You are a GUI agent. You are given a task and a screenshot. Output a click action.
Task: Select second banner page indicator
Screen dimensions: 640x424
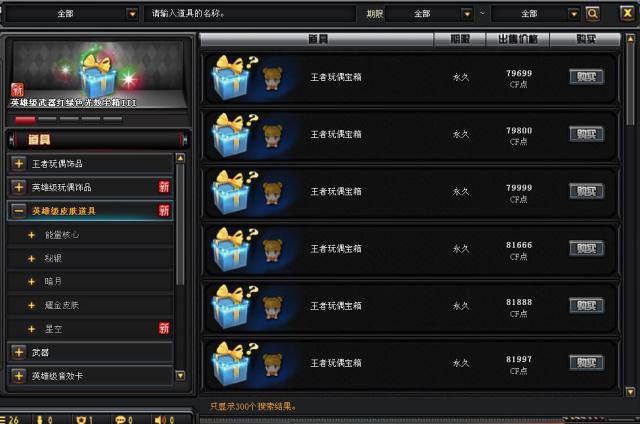pyautogui.click(x=47, y=119)
